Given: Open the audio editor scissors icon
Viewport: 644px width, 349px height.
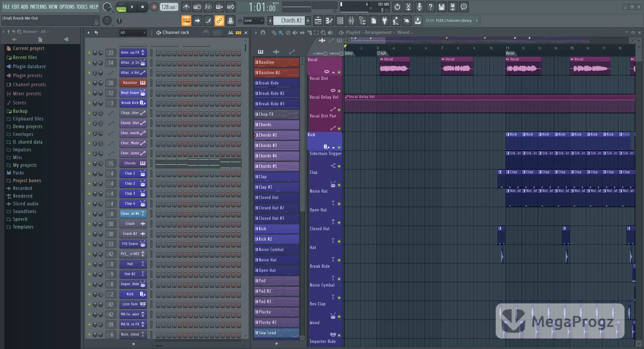Looking at the screenshot, I should 408,7.
